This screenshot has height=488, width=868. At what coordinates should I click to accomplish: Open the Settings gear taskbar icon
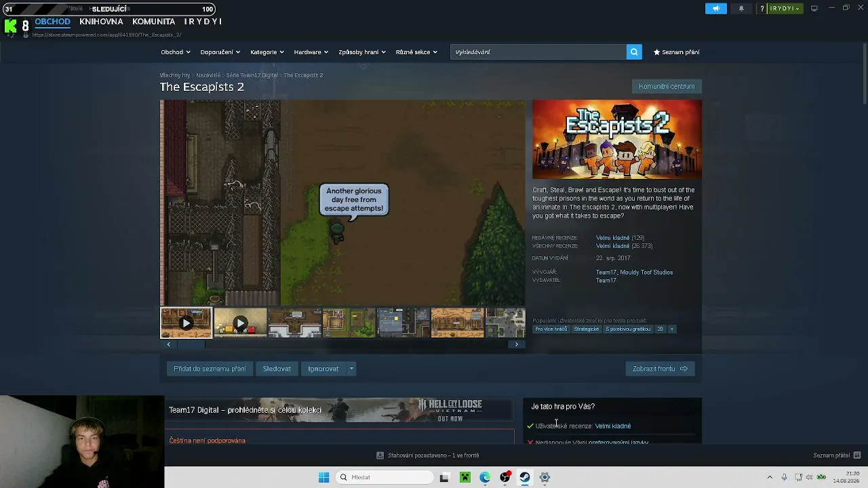coord(545,477)
